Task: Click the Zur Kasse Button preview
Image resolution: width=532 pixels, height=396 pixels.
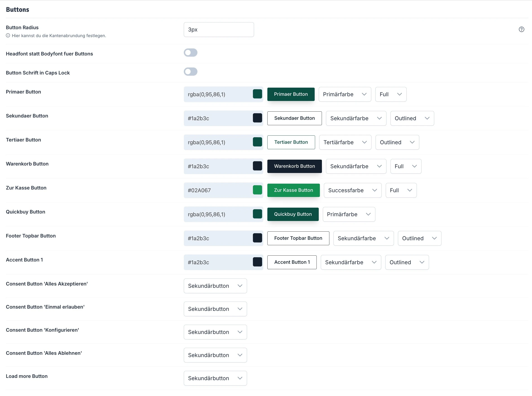Action: [293, 190]
